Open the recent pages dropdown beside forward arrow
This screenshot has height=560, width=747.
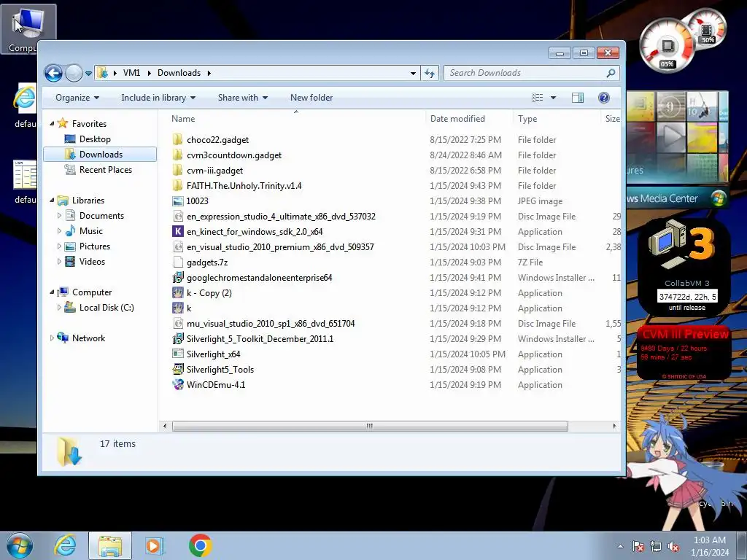click(88, 74)
